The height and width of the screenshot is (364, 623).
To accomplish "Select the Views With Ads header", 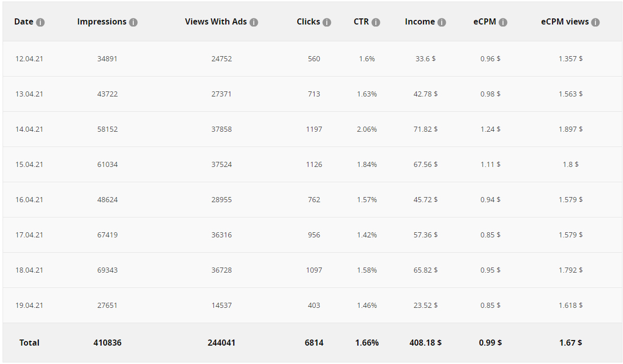I will (x=215, y=22).
